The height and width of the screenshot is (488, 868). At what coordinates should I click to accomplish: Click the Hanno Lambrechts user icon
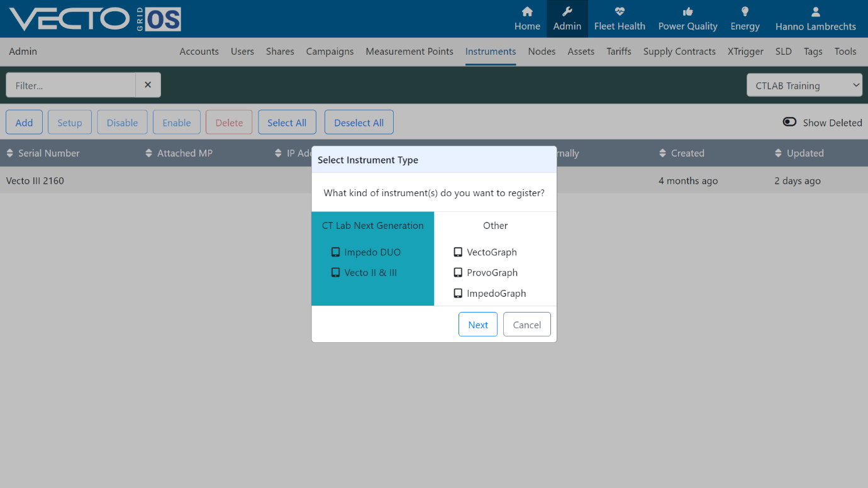[815, 11]
